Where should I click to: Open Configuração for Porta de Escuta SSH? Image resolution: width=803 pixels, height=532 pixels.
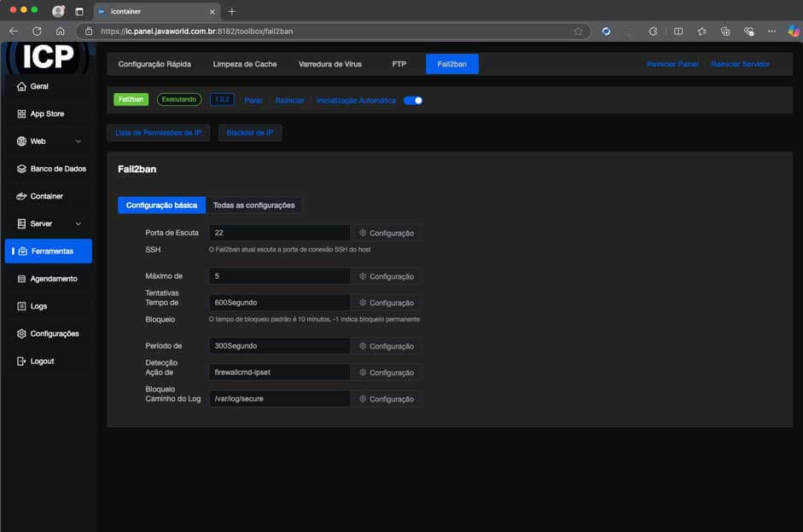(x=387, y=233)
